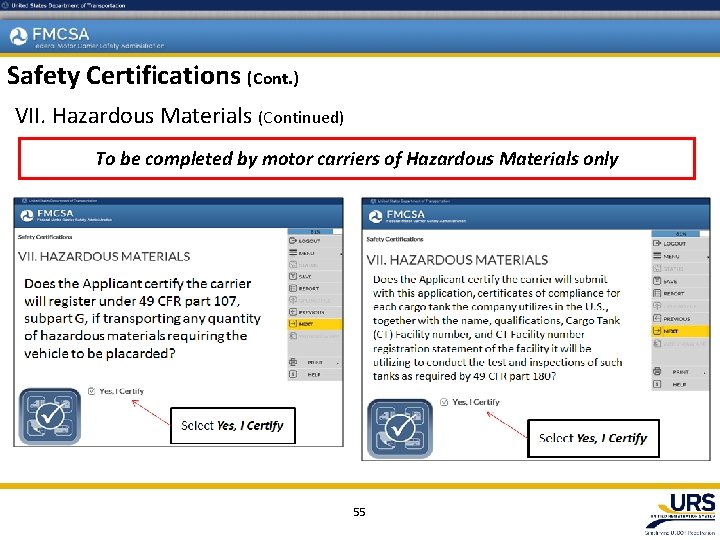Click the question text about 49 CFR part 180

[x=497, y=327]
